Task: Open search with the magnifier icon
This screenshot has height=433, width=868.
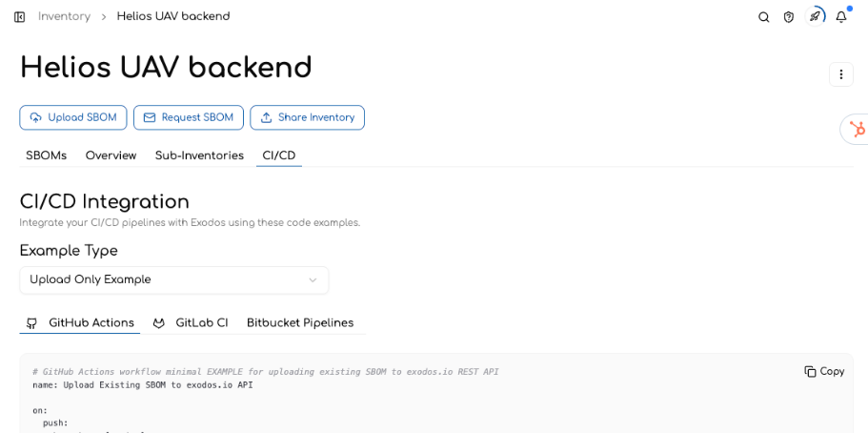Action: pyautogui.click(x=763, y=17)
